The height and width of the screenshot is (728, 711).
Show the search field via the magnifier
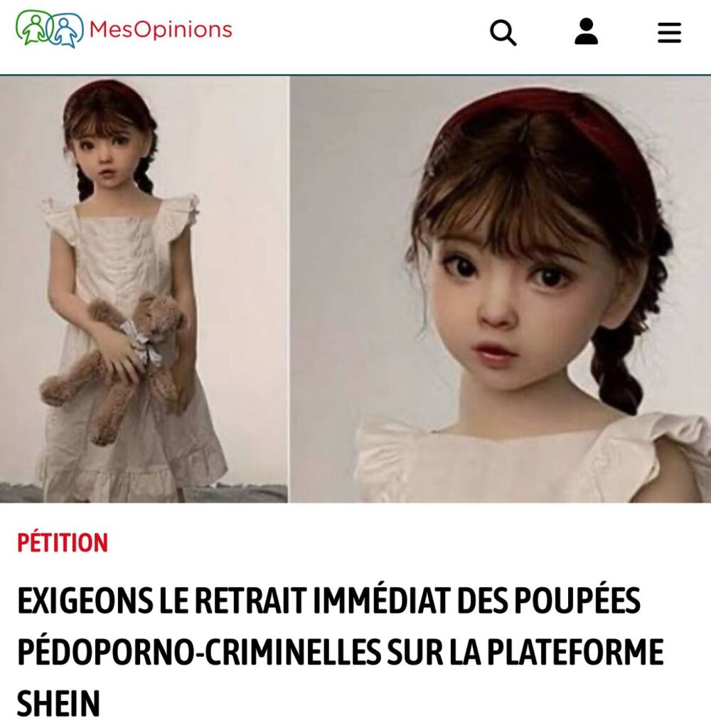click(x=503, y=33)
